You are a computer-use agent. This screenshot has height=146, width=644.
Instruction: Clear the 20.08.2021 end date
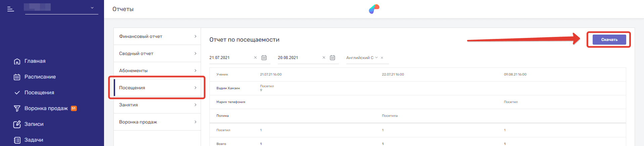click(x=324, y=58)
